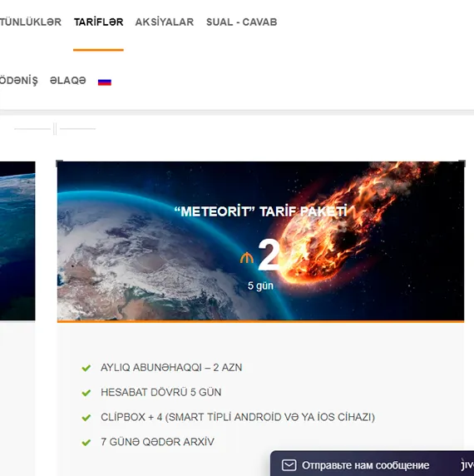Open the ƏLAQƏ contact page
Viewport: 474px width, 476px height.
click(68, 81)
